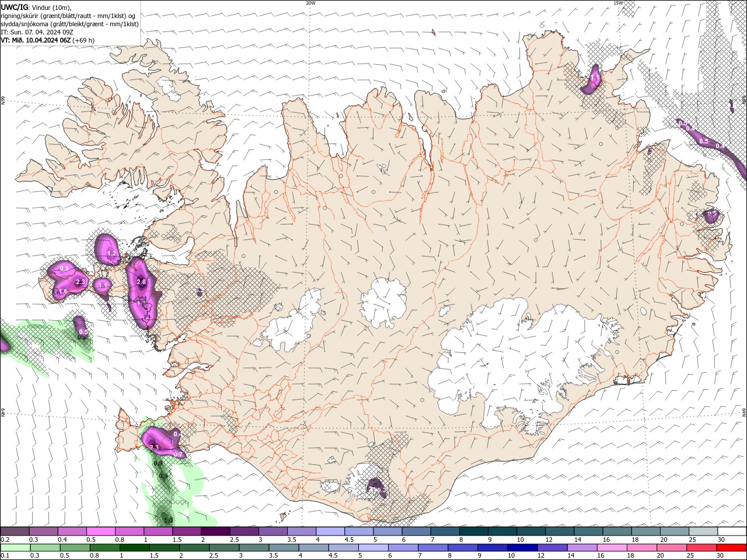Click lower legend red swatch at 30

pyautogui.click(x=731, y=547)
